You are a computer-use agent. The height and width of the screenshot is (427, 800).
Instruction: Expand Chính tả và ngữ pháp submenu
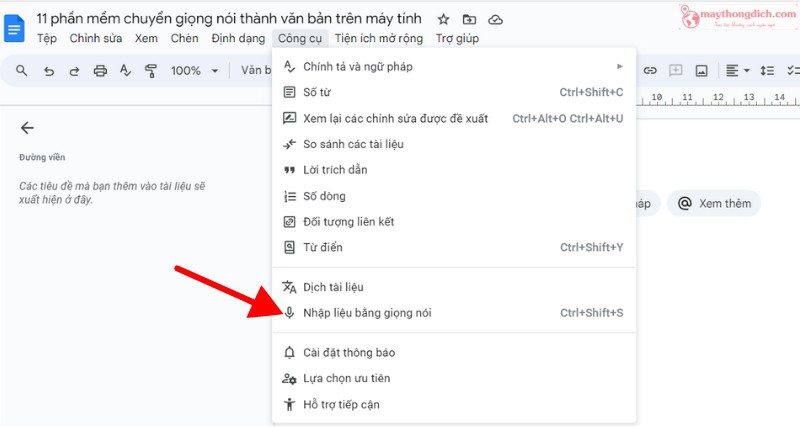coord(454,66)
